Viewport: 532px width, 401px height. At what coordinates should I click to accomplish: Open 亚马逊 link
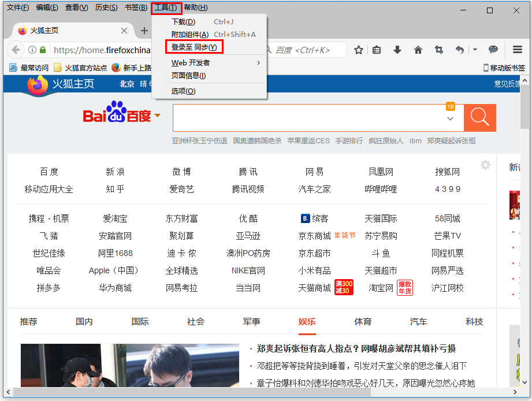click(x=248, y=236)
